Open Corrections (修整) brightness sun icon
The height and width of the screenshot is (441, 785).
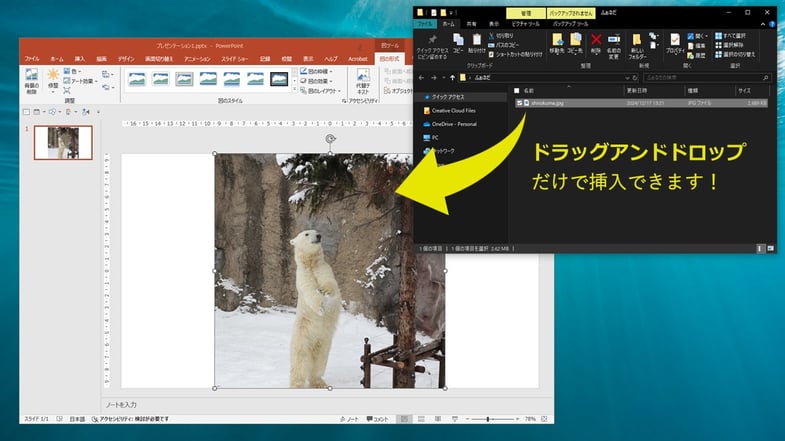point(53,79)
